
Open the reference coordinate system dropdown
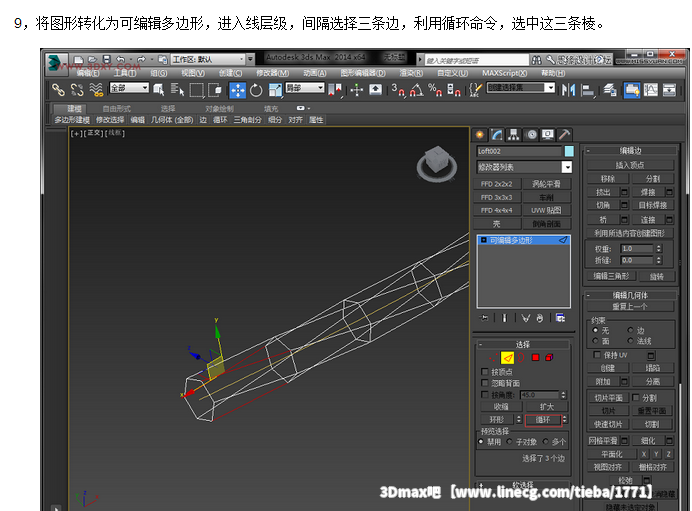tap(305, 88)
